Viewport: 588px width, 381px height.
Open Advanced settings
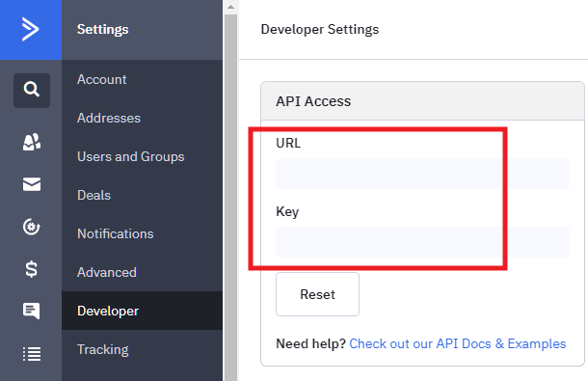(x=142, y=272)
